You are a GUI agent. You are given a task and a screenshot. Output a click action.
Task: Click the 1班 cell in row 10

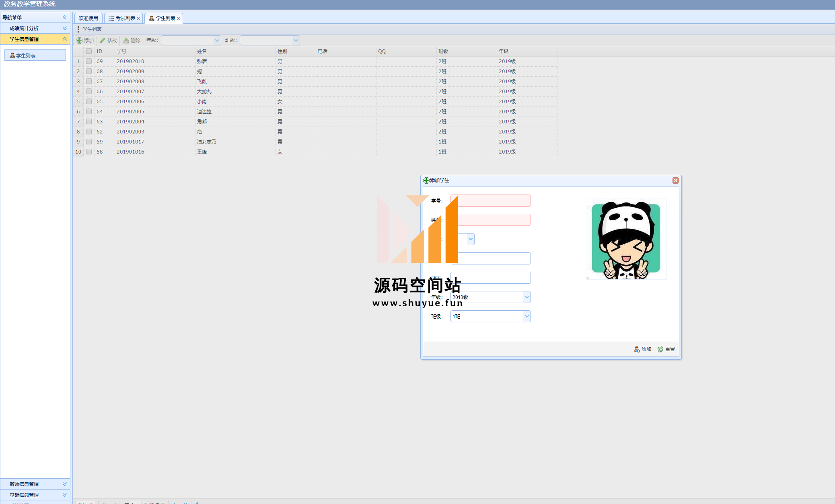click(x=467, y=152)
